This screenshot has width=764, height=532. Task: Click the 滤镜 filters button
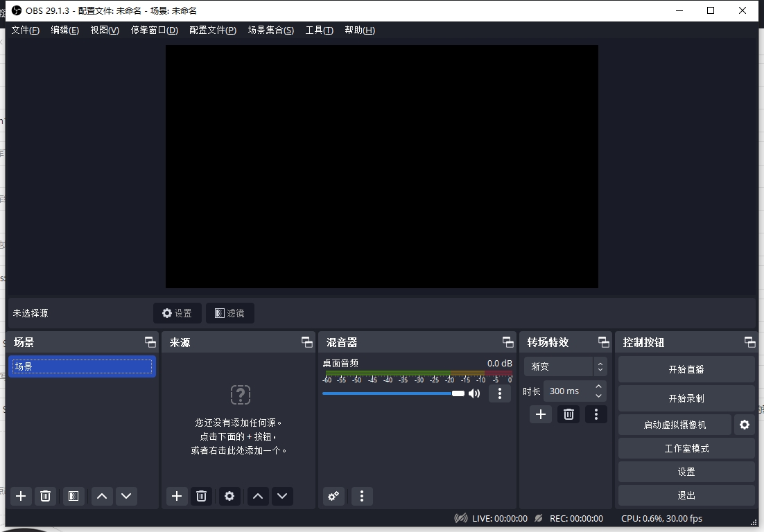coord(230,313)
